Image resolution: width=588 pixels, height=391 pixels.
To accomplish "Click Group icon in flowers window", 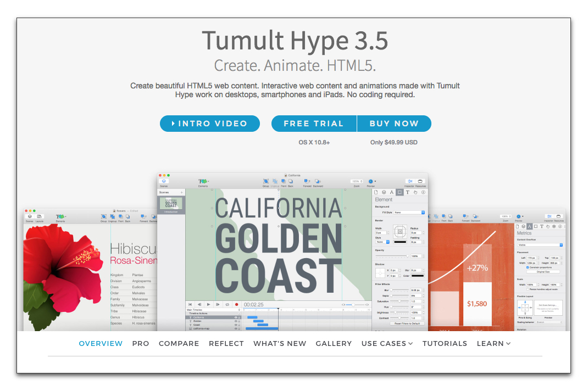I will click(103, 216).
